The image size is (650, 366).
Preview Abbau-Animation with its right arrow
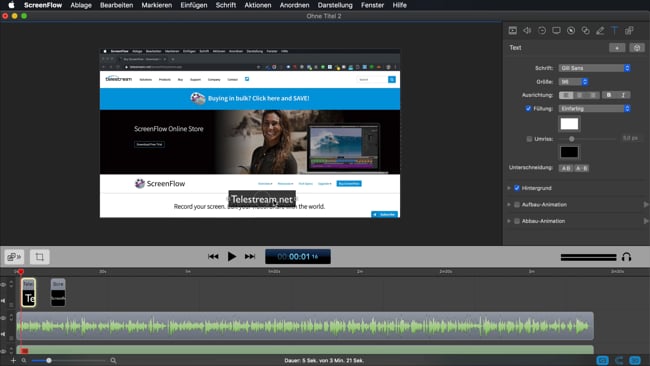[x=645, y=221]
